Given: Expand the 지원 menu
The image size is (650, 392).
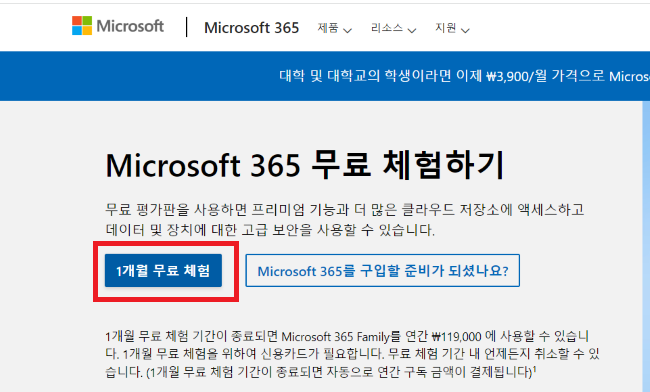Looking at the screenshot, I should coord(452,28).
